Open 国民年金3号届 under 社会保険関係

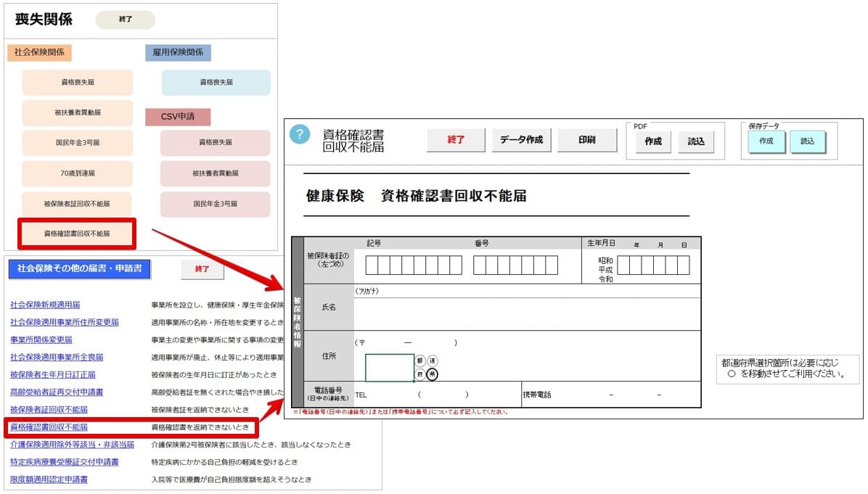[x=78, y=143]
